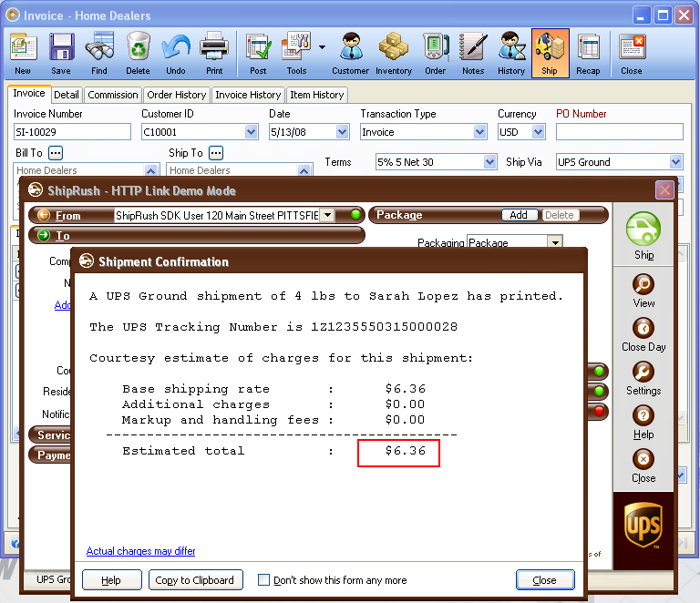Click the Close button in Shipment Confirmation

(545, 580)
